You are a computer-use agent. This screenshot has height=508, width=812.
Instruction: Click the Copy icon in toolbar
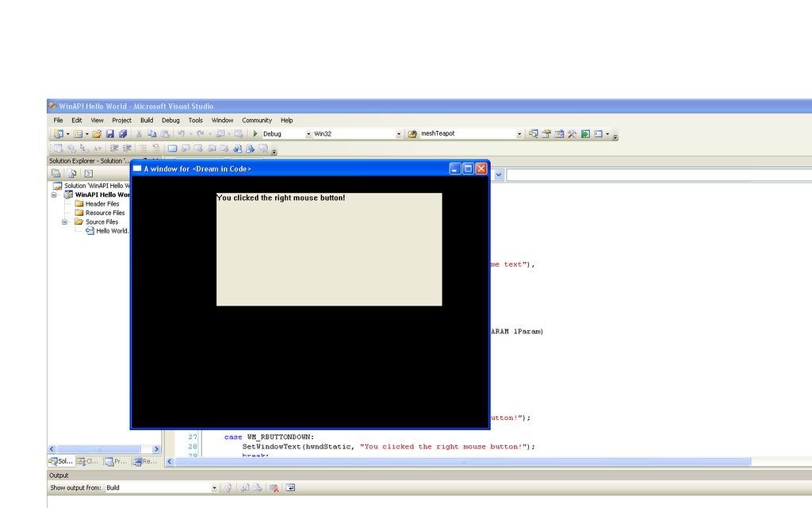point(151,133)
